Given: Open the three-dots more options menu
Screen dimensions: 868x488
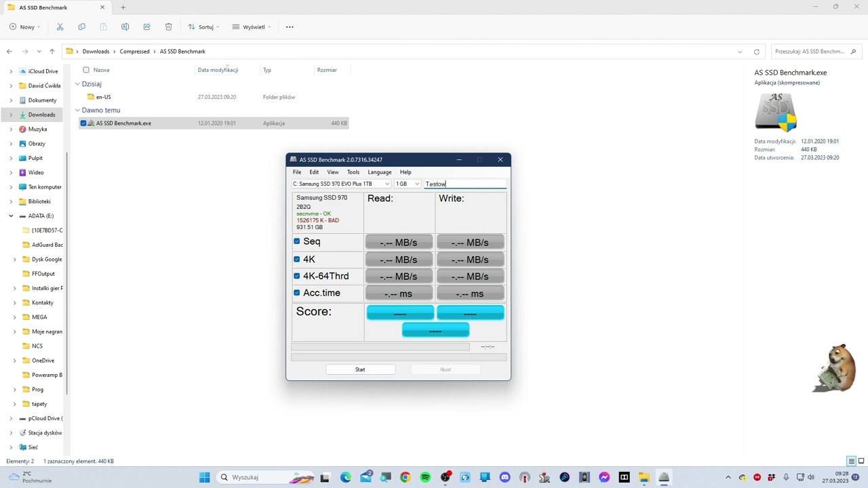Looking at the screenshot, I should tap(290, 26).
